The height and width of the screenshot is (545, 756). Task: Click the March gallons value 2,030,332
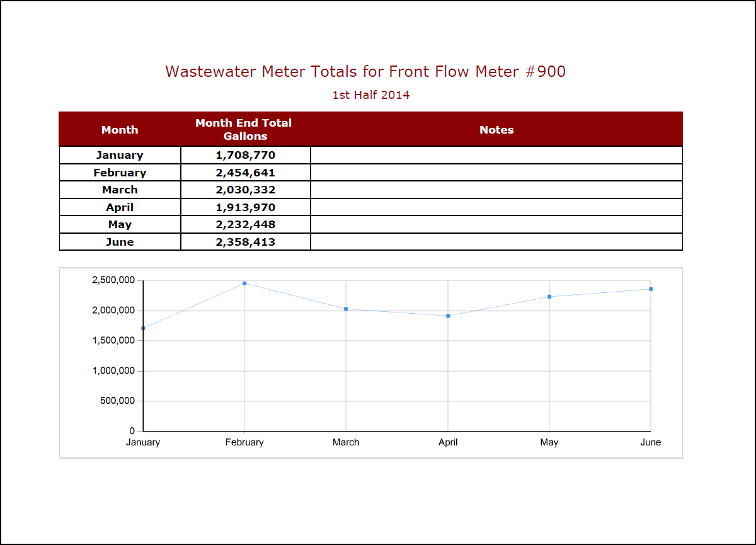point(245,190)
